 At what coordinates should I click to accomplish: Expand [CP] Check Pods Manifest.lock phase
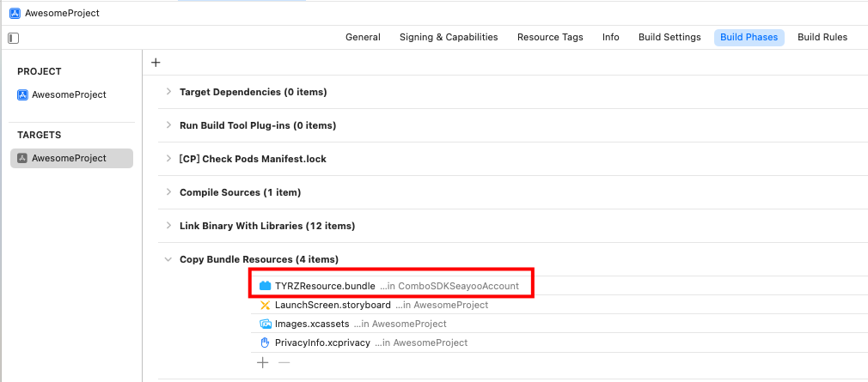pyautogui.click(x=168, y=159)
